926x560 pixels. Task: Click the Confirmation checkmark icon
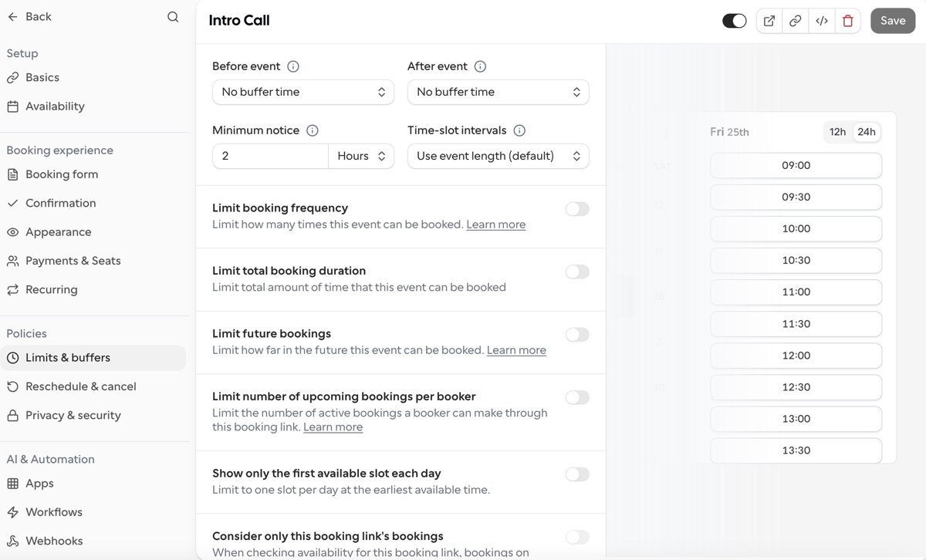point(12,203)
